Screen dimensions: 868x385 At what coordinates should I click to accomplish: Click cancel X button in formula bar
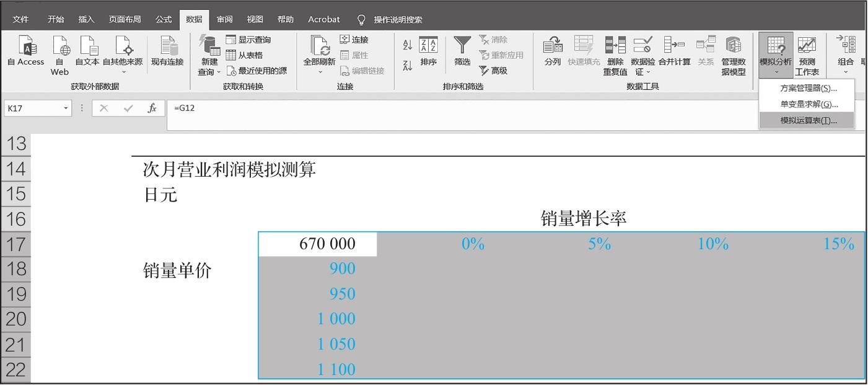104,108
